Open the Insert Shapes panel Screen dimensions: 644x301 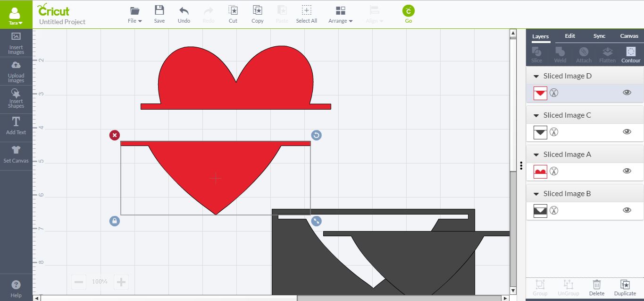(x=16, y=98)
